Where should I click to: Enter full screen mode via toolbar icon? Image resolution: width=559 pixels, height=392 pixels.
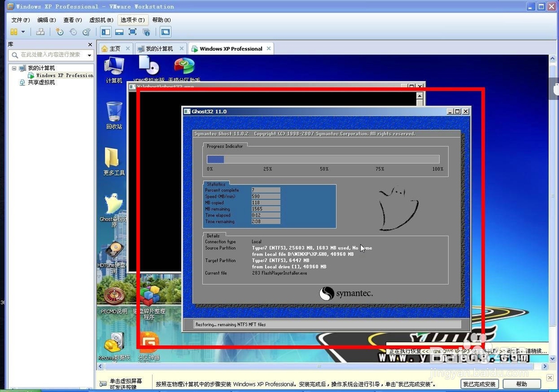click(132, 32)
